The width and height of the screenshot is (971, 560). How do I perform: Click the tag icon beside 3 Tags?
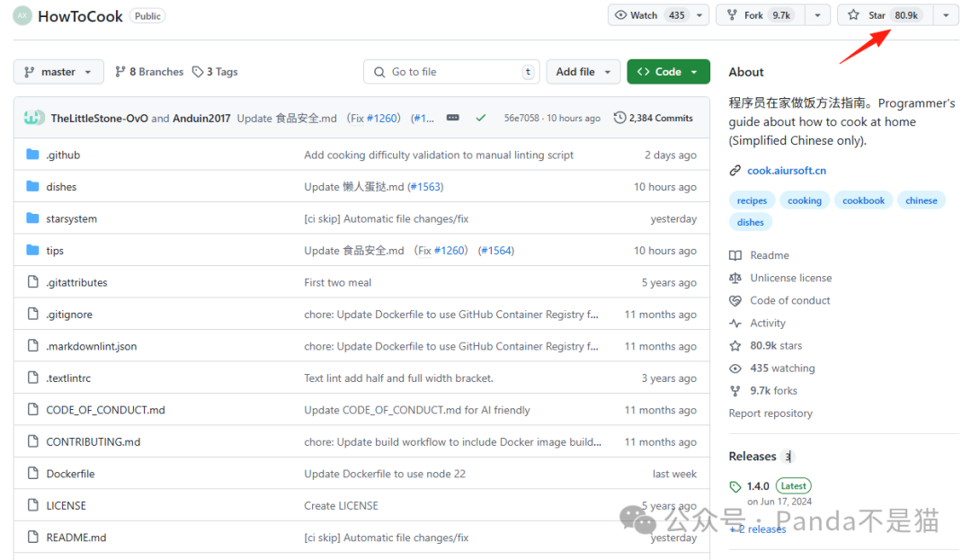click(198, 72)
